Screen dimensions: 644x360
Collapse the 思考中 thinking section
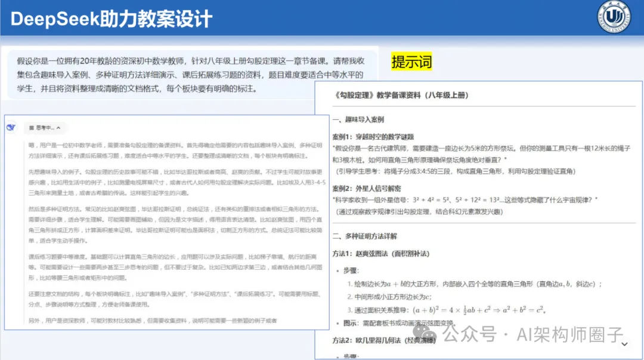pos(44,128)
